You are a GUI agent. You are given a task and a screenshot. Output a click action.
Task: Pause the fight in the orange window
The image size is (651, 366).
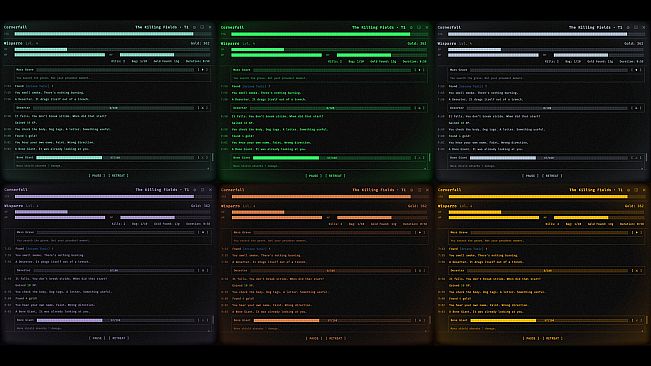pyautogui.click(x=313, y=338)
